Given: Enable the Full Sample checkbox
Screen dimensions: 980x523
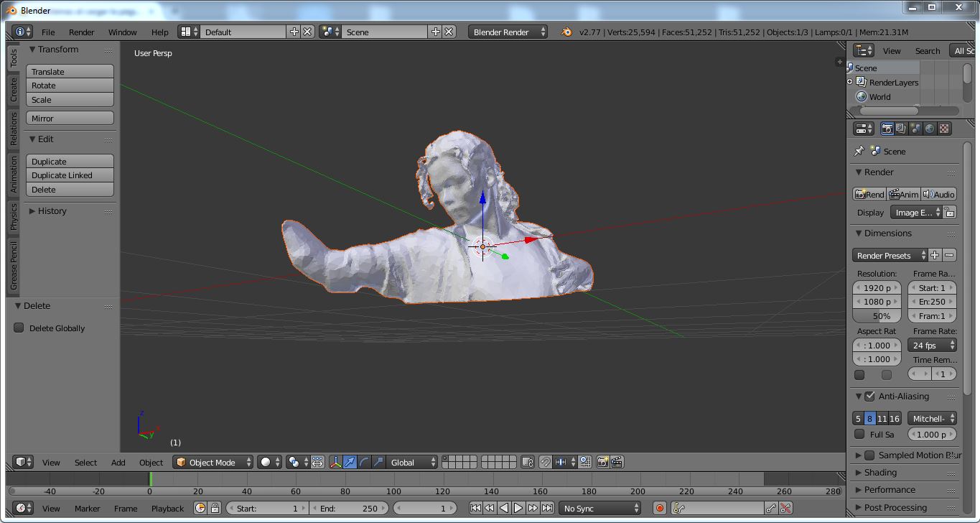Looking at the screenshot, I should tap(859, 434).
